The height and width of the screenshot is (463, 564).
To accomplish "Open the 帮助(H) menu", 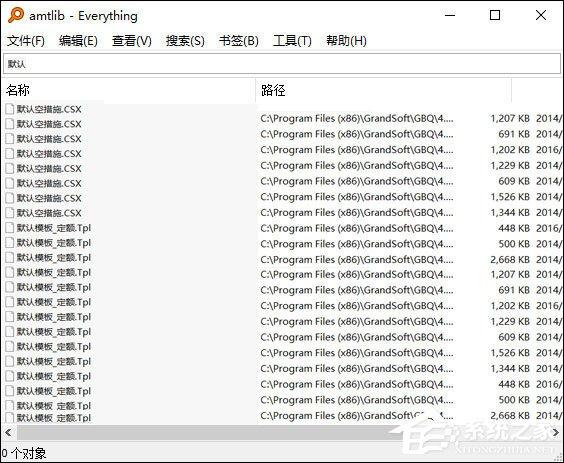I will (346, 41).
